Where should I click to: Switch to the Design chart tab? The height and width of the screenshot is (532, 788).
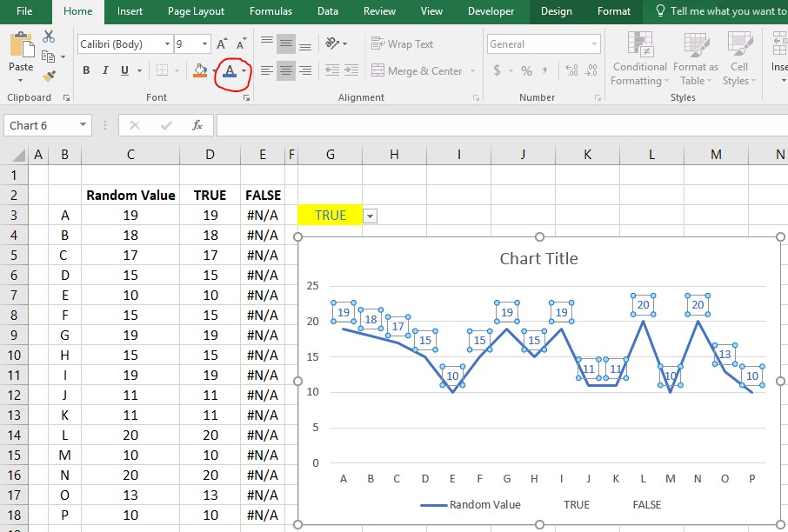(557, 11)
